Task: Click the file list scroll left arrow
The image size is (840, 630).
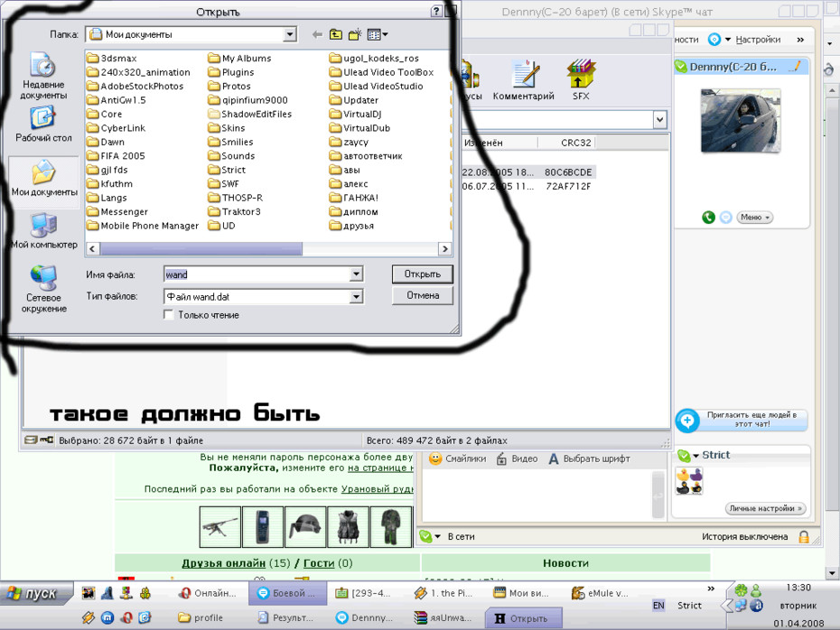Action: click(93, 249)
